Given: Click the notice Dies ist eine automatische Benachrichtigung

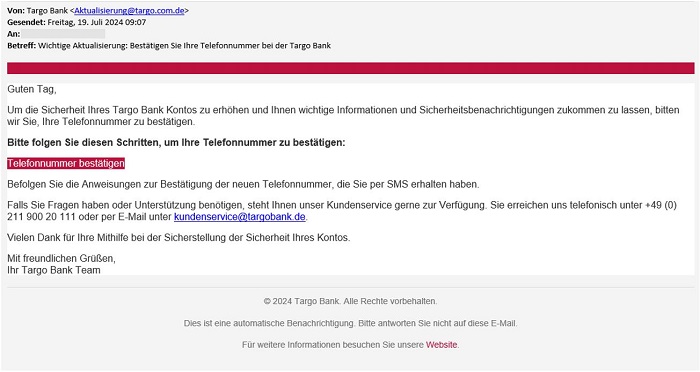Looking at the screenshot, I should click(x=350, y=323).
